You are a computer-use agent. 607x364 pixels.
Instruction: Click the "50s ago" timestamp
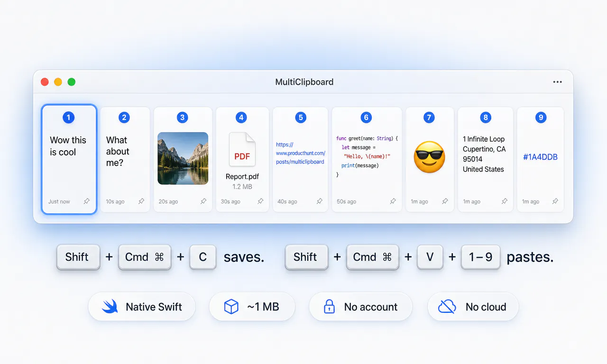346,201
